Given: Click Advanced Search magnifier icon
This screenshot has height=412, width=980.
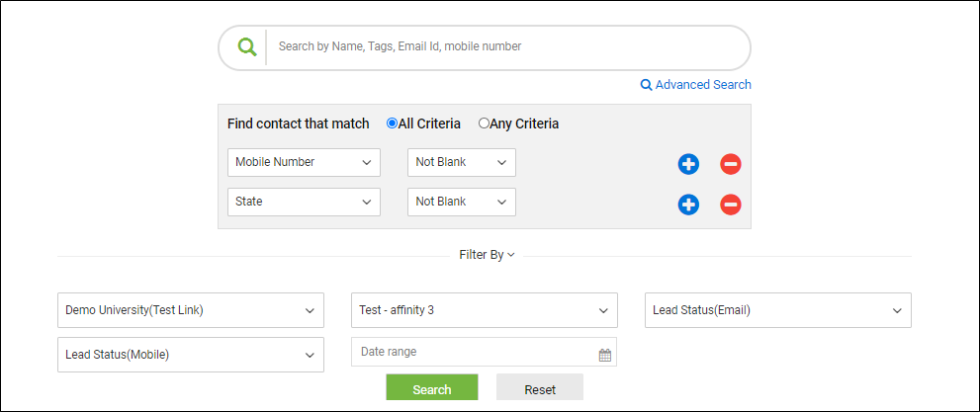Looking at the screenshot, I should pyautogui.click(x=647, y=85).
